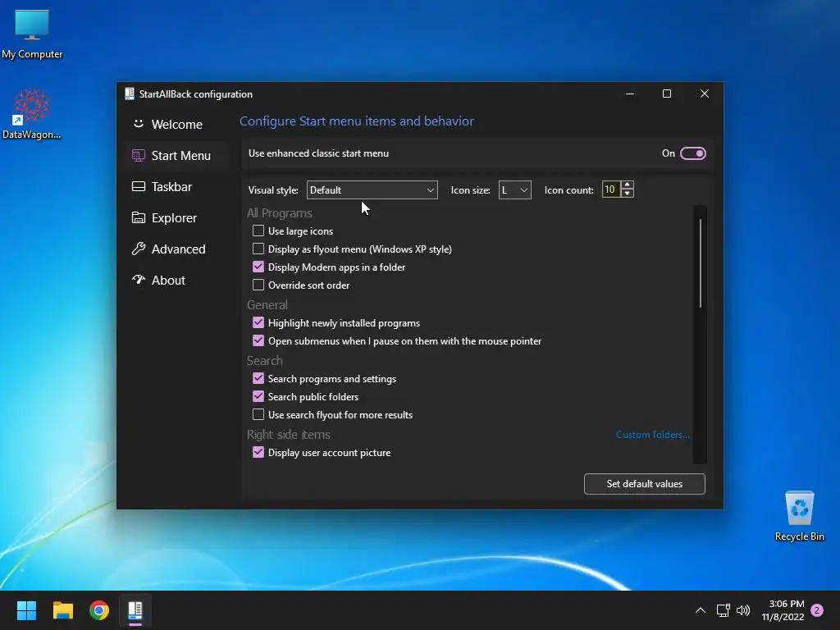Viewport: 840px width, 630px height.
Task: Open My Computer desktop icon
Action: tap(32, 34)
